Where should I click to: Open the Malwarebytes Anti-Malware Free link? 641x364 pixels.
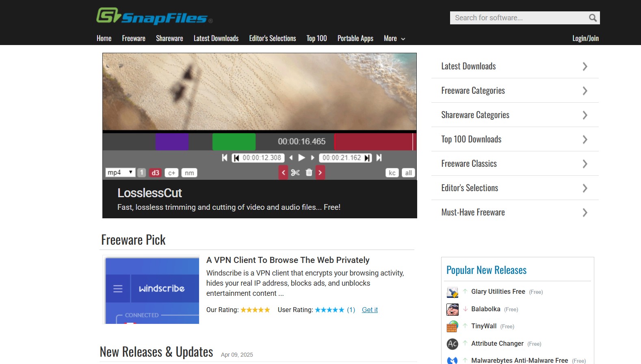(x=519, y=360)
